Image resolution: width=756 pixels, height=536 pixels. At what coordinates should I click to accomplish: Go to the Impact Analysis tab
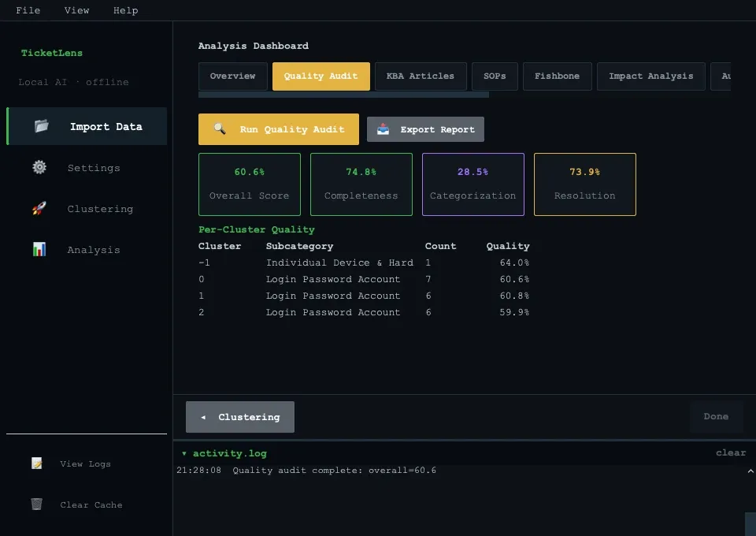(x=651, y=76)
